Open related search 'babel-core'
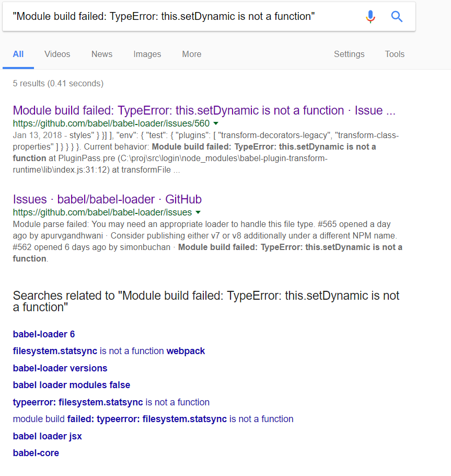Screen dimensions: 451x476 36,453
